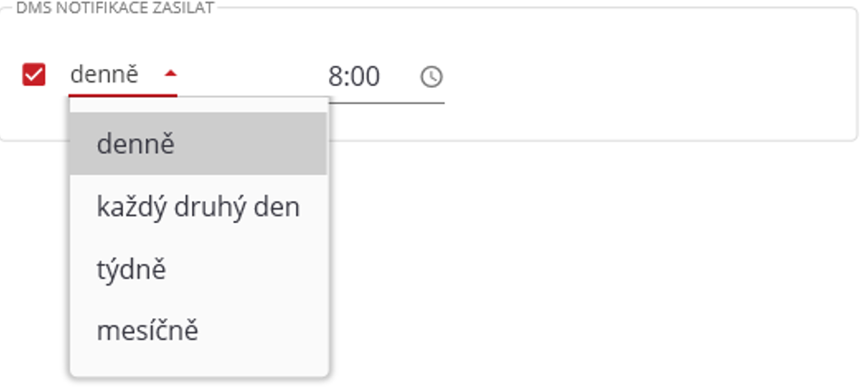Collapse the frequency dropdown showing denně
868x387 pixels.
(169, 74)
